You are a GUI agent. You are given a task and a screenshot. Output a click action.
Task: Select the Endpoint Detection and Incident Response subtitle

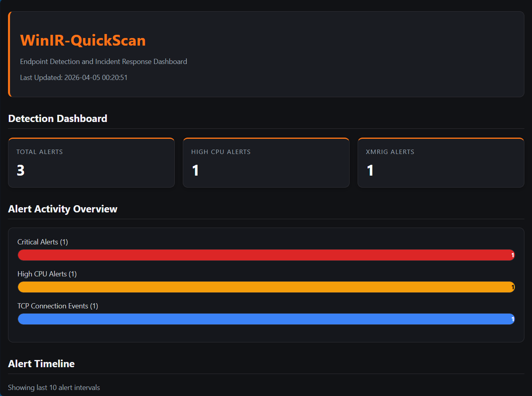point(104,62)
